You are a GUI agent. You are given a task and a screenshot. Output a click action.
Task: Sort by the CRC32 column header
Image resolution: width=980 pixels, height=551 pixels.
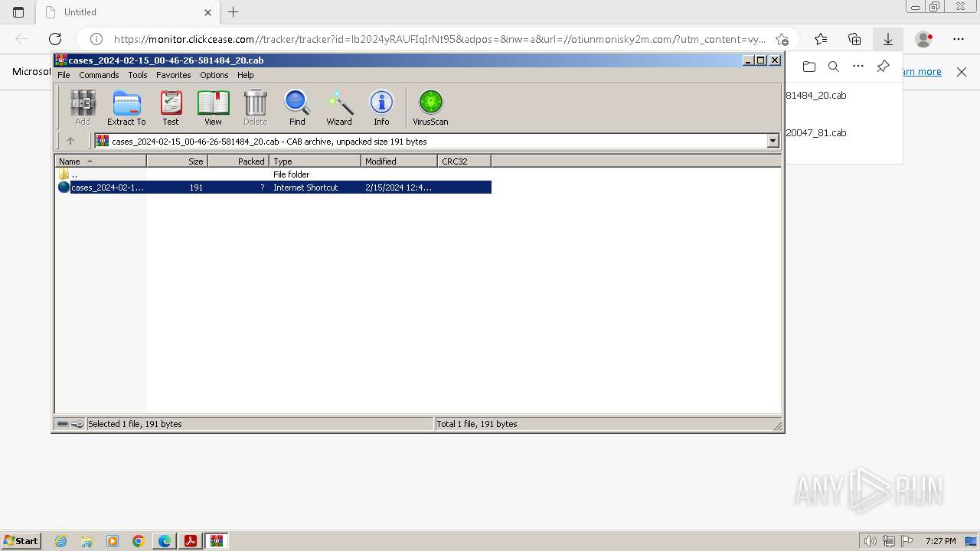[464, 161]
